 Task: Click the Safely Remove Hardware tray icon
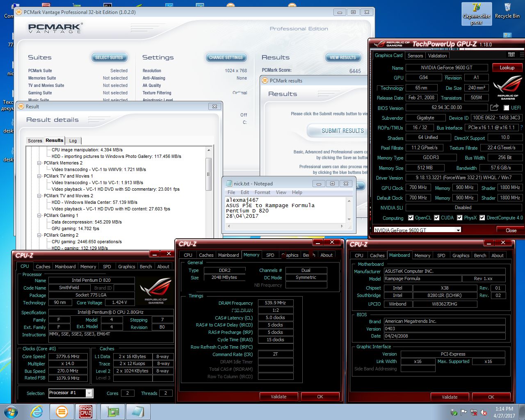(x=454, y=412)
